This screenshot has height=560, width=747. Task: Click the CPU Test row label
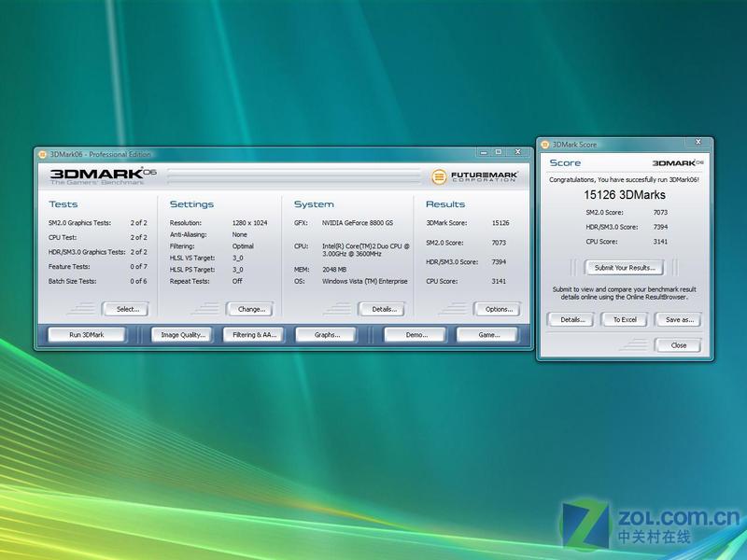63,237
